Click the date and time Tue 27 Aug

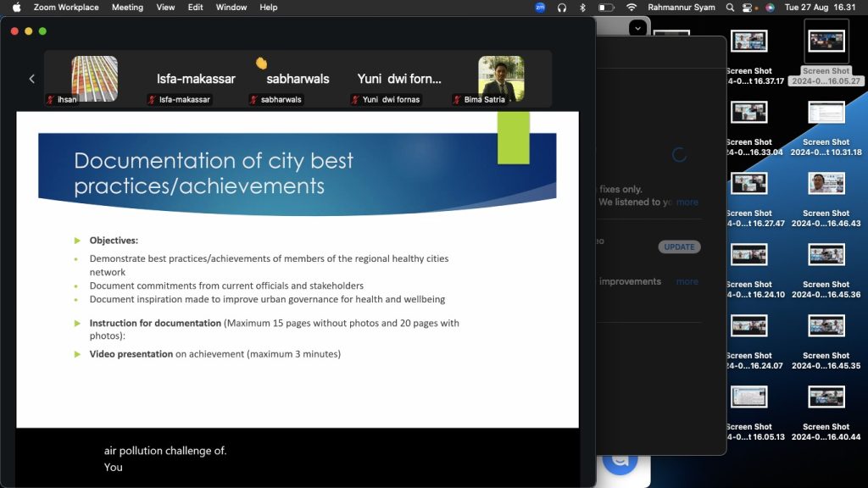[x=820, y=7]
